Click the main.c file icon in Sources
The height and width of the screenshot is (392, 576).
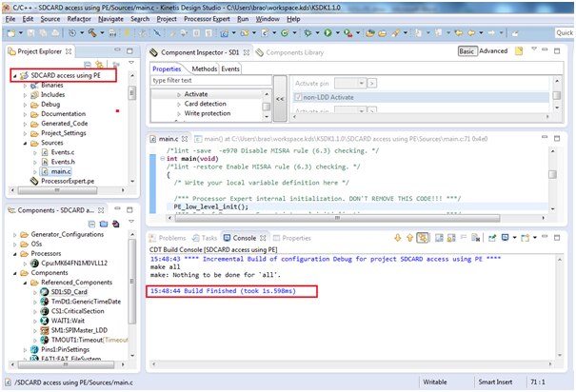[44, 170]
